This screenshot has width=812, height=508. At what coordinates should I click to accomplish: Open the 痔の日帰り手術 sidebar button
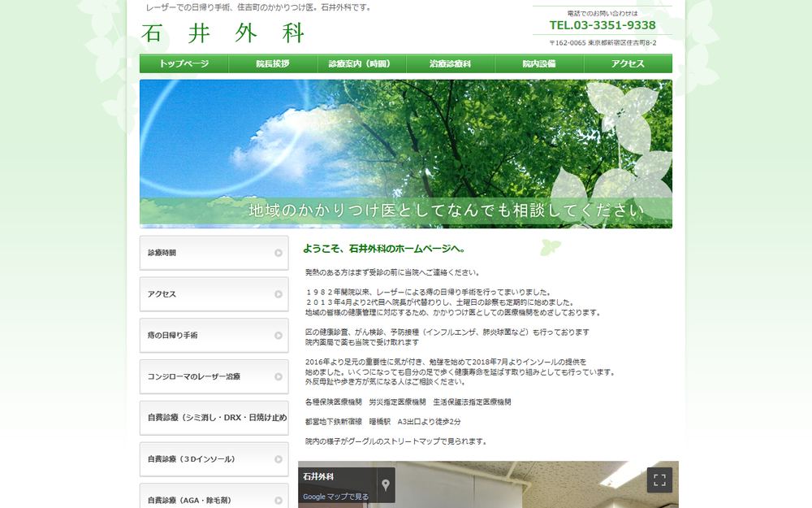point(214,336)
